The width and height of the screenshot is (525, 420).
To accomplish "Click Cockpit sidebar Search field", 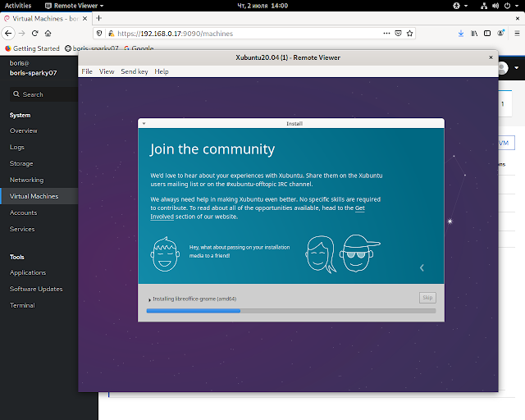I will point(43,94).
